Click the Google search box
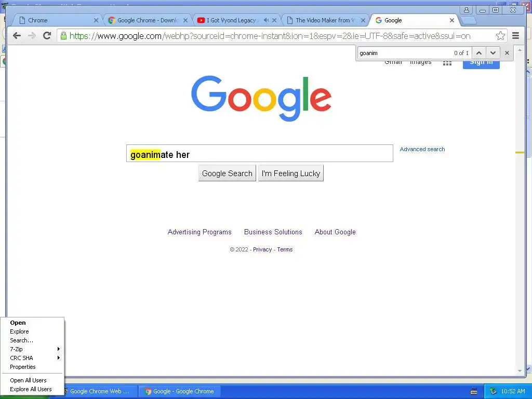Image resolution: width=532 pixels, height=399 pixels. pyautogui.click(x=260, y=153)
